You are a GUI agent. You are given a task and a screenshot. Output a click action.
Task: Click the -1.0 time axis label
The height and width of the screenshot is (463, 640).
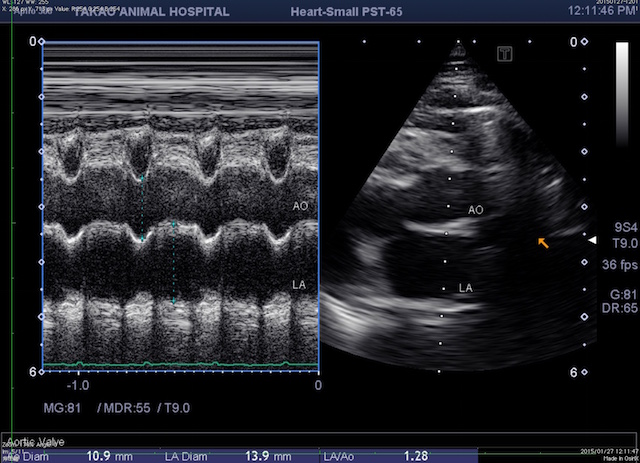point(78,385)
